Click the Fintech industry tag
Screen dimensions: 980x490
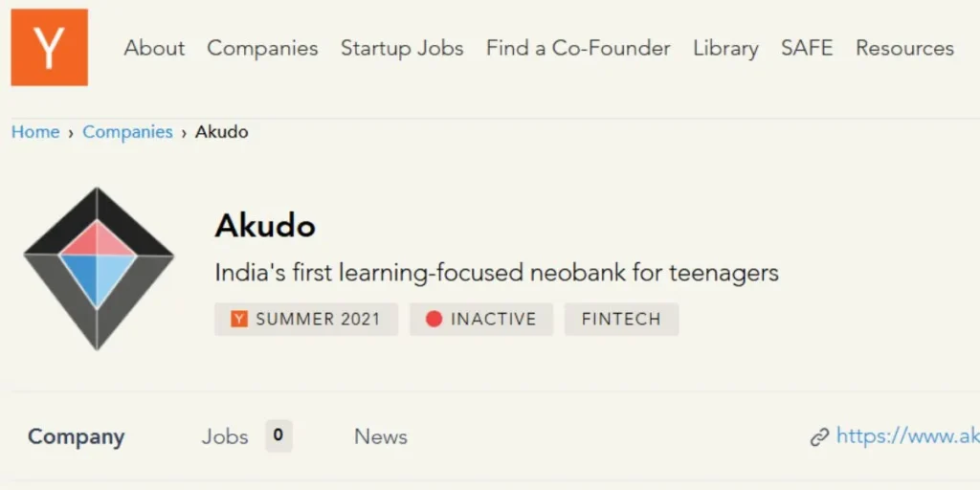621,320
